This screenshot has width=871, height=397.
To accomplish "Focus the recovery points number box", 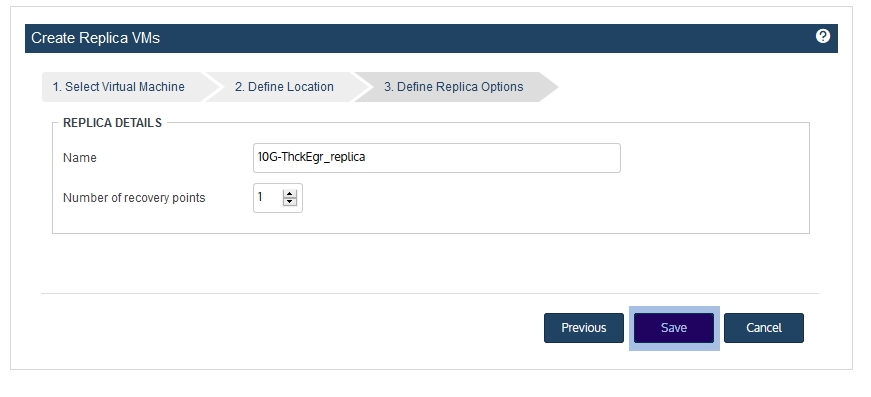I will tap(278, 198).
